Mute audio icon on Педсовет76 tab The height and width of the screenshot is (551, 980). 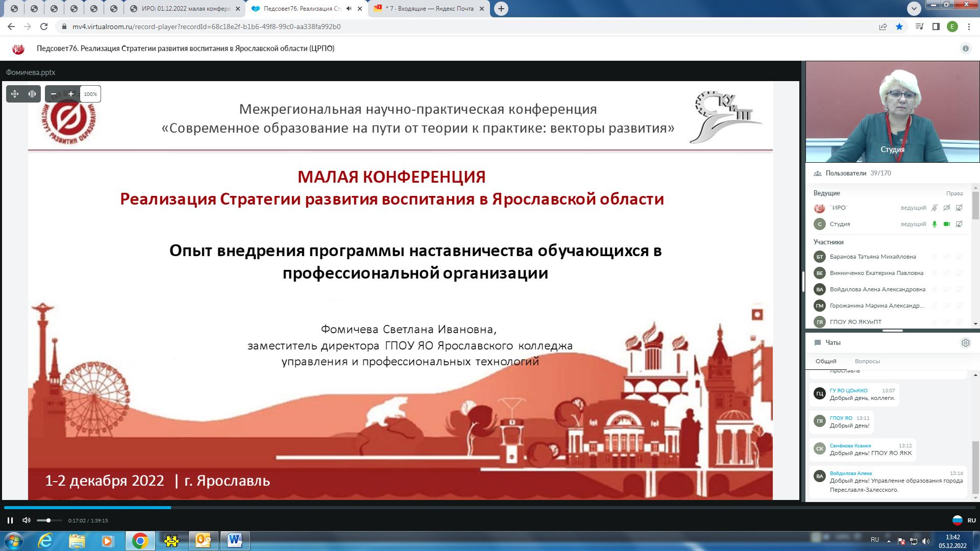[349, 9]
